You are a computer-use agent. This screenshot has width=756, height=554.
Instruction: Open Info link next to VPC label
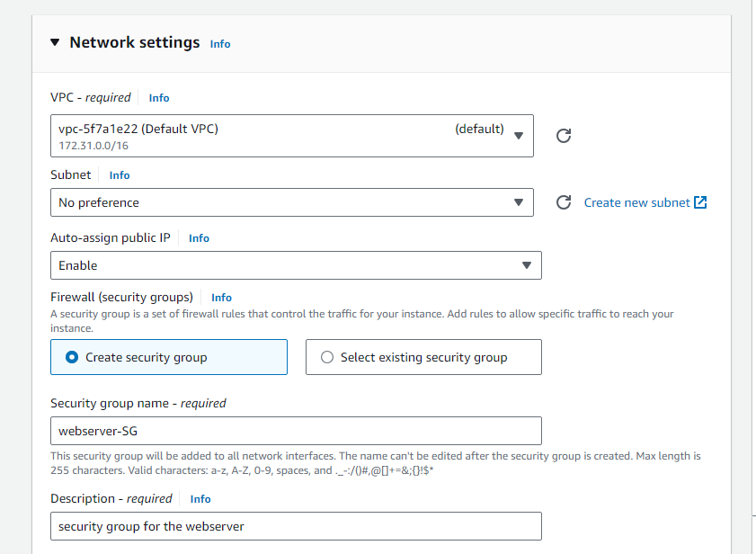click(159, 98)
